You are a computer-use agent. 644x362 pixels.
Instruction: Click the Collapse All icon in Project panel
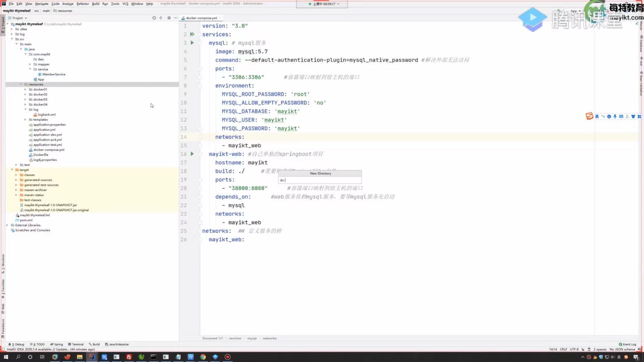[161, 18]
